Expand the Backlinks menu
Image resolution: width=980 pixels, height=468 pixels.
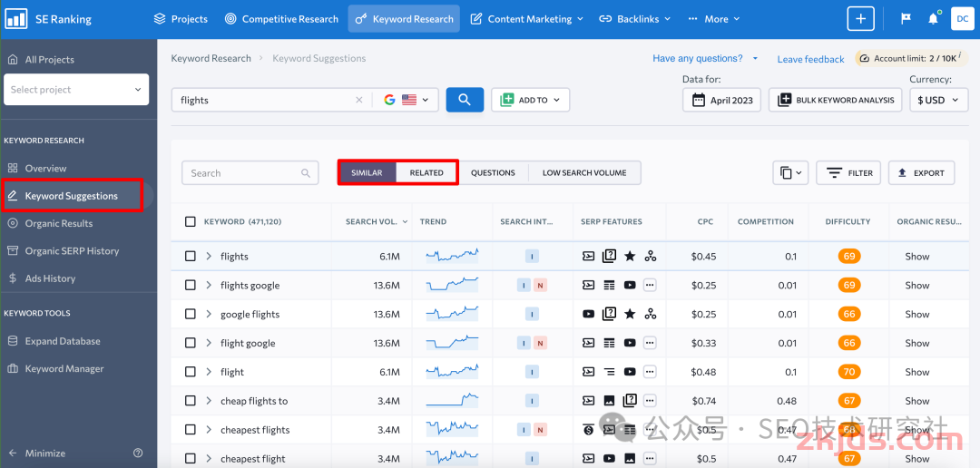pyautogui.click(x=634, y=19)
